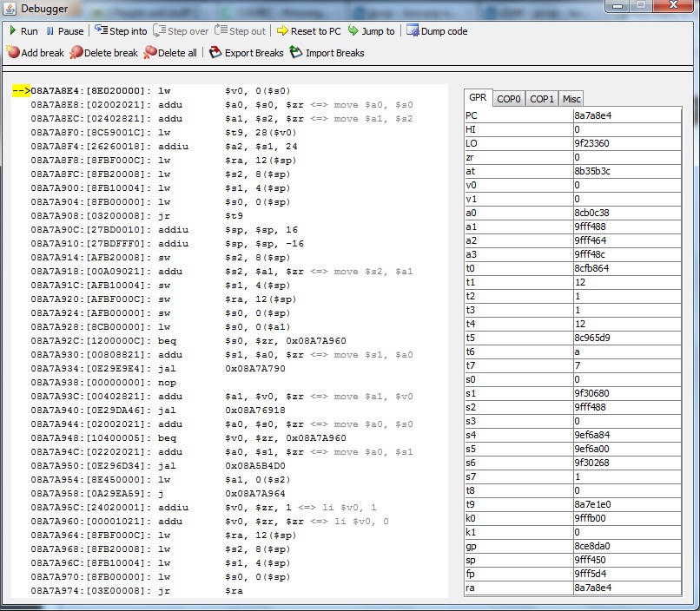Open Dump code from the toolbar

click(413, 31)
